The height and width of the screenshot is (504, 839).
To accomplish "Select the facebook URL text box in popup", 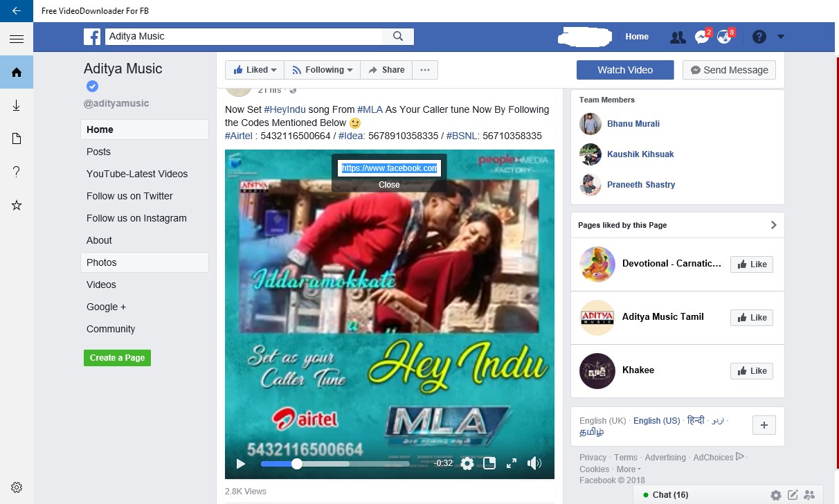I will [x=389, y=168].
